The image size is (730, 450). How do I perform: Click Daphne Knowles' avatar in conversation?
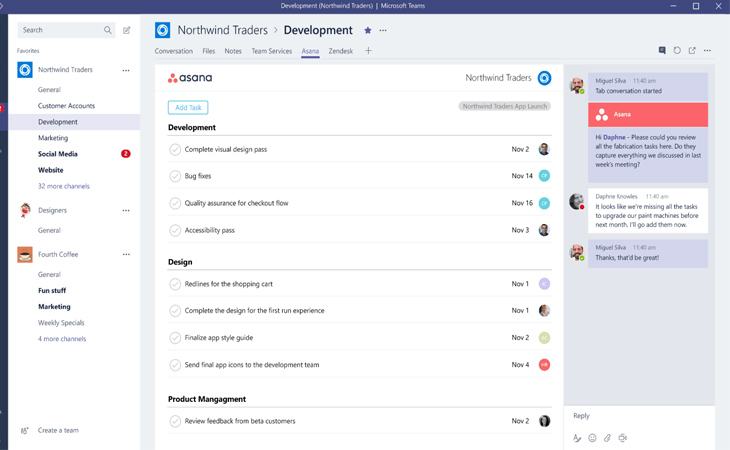pos(577,201)
